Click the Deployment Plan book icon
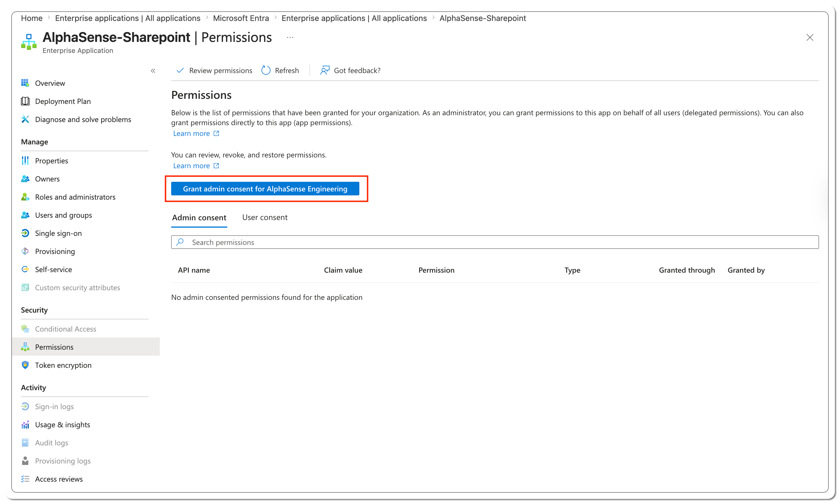The height and width of the screenshot is (504, 840). point(25,101)
